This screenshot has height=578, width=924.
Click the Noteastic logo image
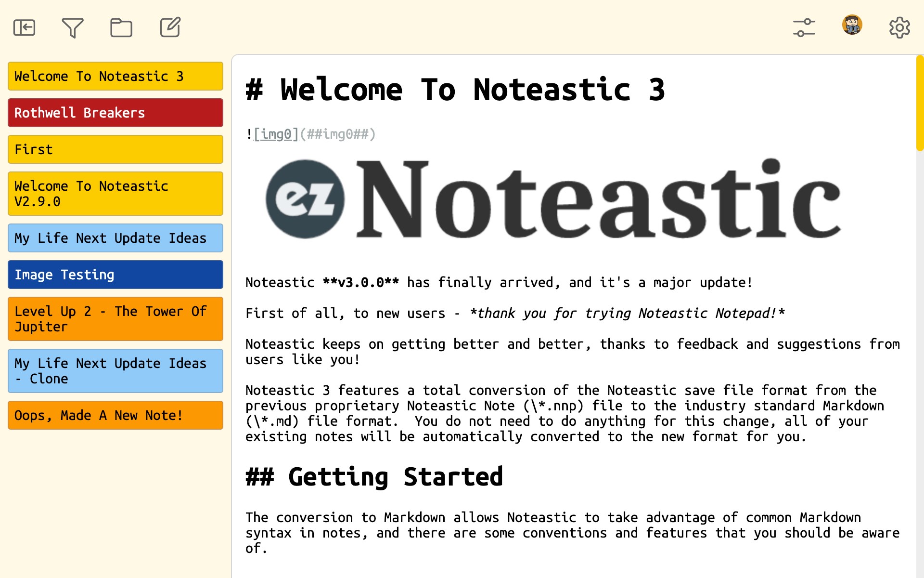tap(553, 198)
